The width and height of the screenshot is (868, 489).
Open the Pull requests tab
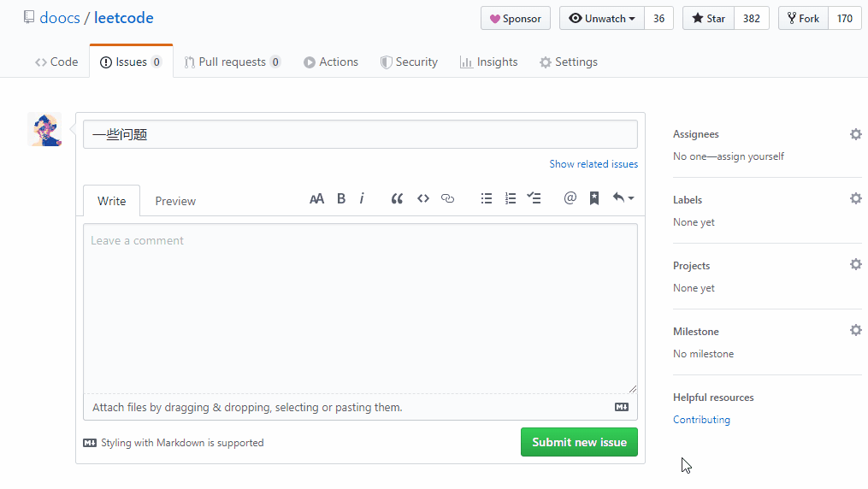(x=233, y=62)
